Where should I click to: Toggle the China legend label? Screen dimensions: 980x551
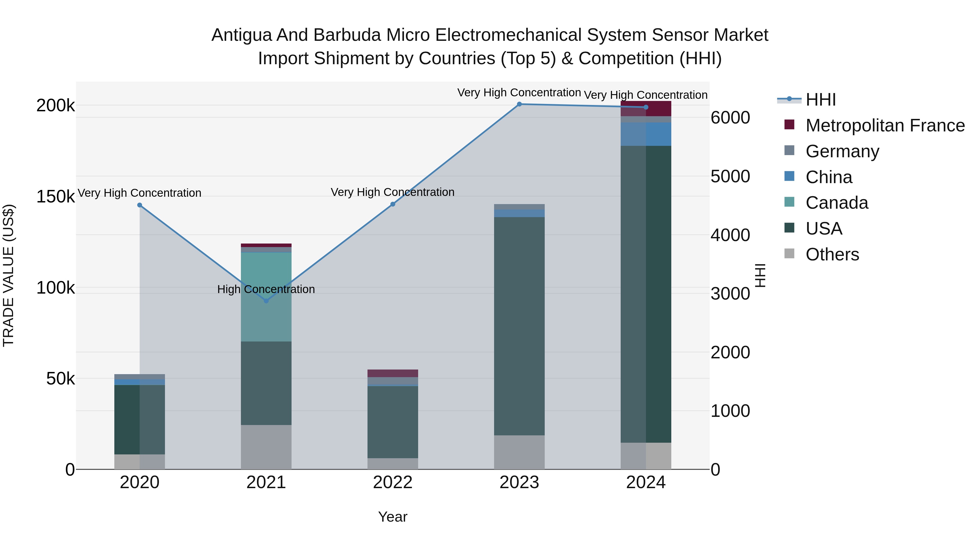(x=829, y=177)
